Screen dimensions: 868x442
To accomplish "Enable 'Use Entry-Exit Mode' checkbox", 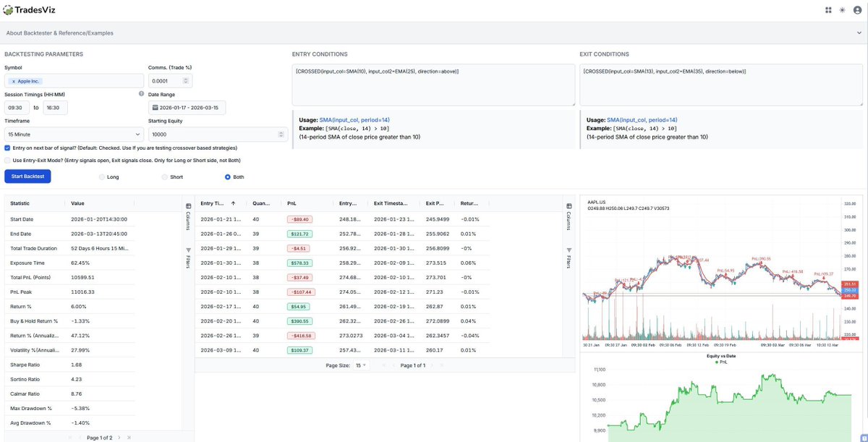I will (7, 160).
